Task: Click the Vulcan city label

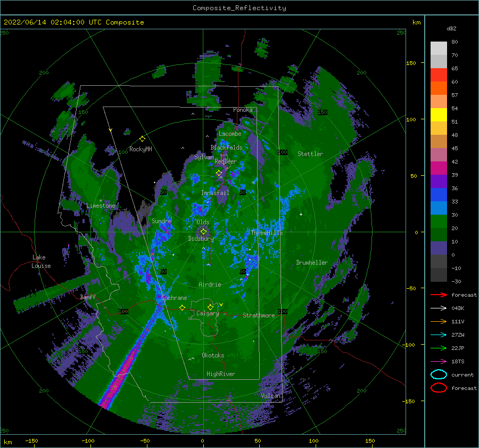Action: point(271,396)
